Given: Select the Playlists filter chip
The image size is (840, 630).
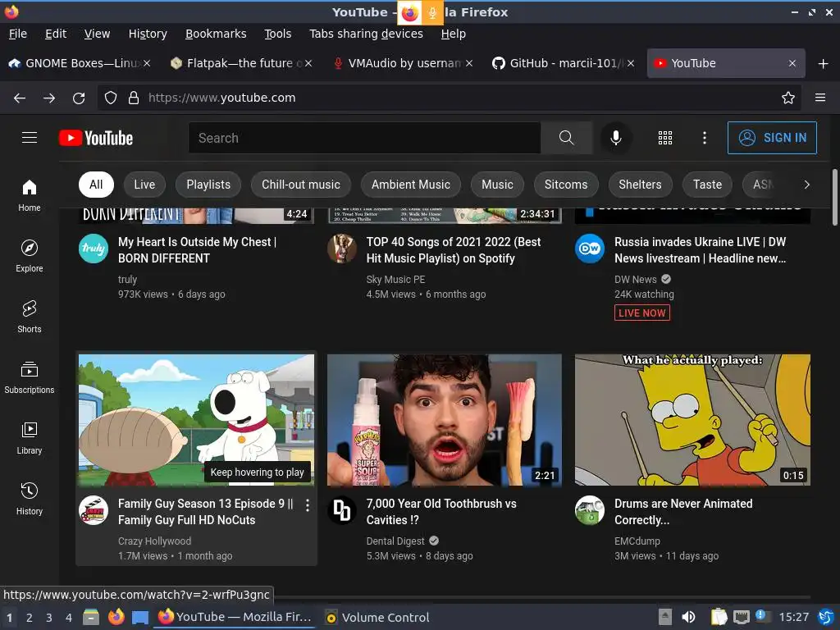Looking at the screenshot, I should coord(208,185).
